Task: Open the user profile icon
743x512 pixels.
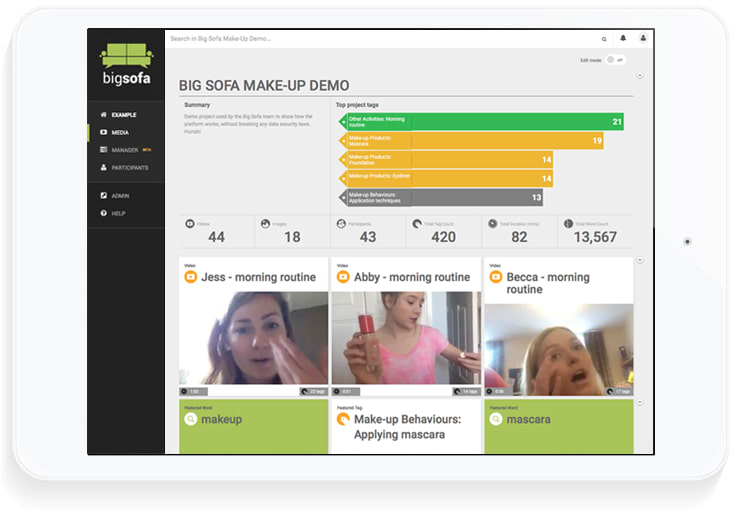Action: pos(643,38)
